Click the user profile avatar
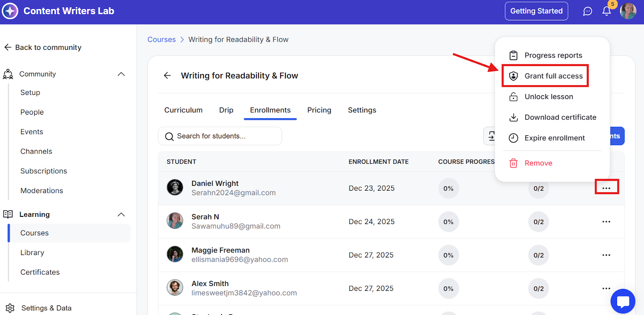Viewport: 644px width, 315px height. pos(628,11)
